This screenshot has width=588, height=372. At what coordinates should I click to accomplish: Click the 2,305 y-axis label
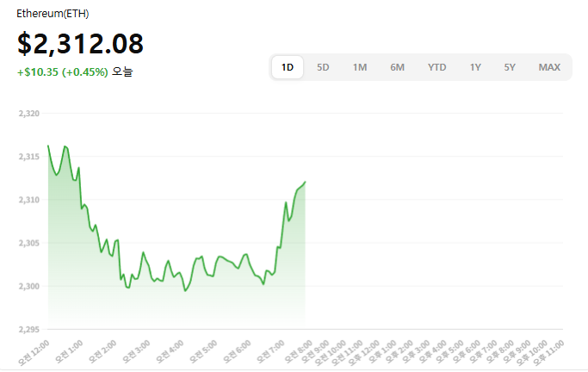(x=29, y=243)
